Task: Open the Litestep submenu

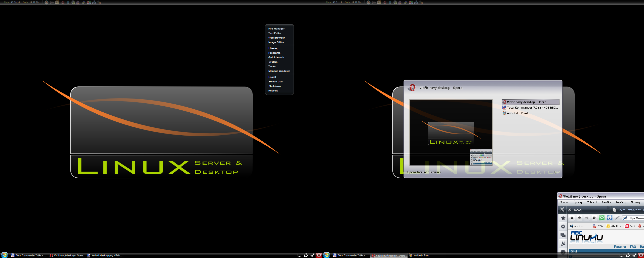Action: tap(273, 48)
